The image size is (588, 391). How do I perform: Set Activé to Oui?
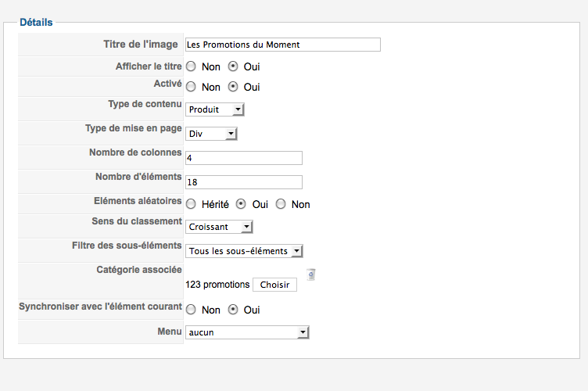tap(233, 87)
